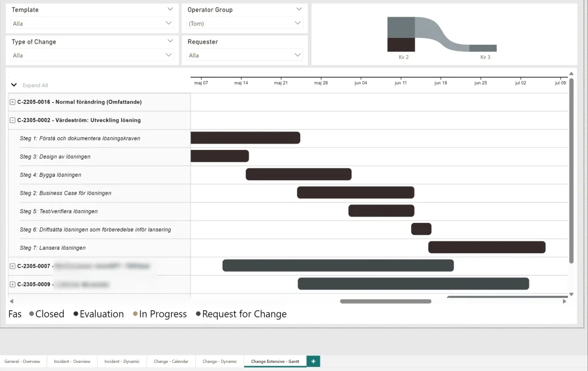Open the Template value dropdown

click(x=92, y=24)
